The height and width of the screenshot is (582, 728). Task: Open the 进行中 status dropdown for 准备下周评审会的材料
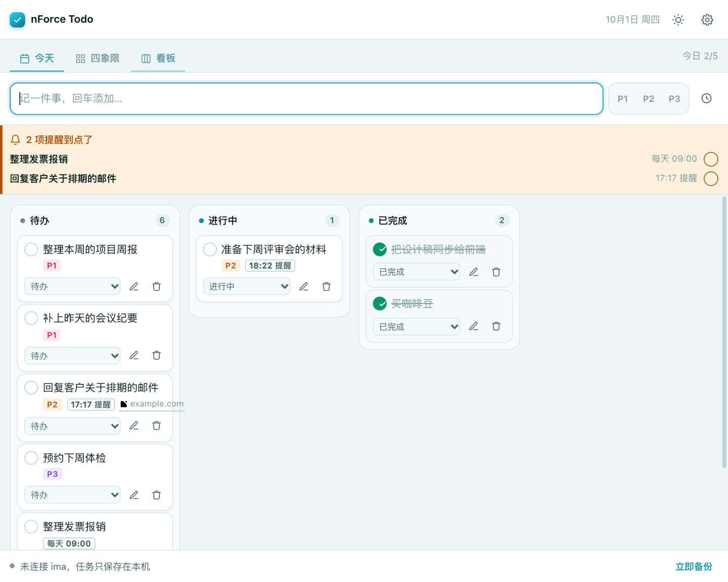point(247,286)
